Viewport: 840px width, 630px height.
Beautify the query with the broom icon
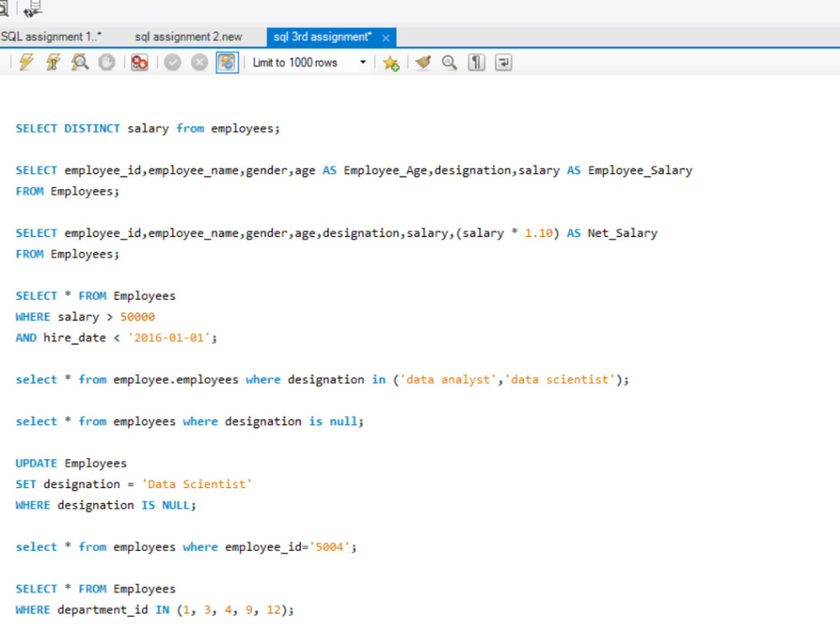pyautogui.click(x=423, y=62)
